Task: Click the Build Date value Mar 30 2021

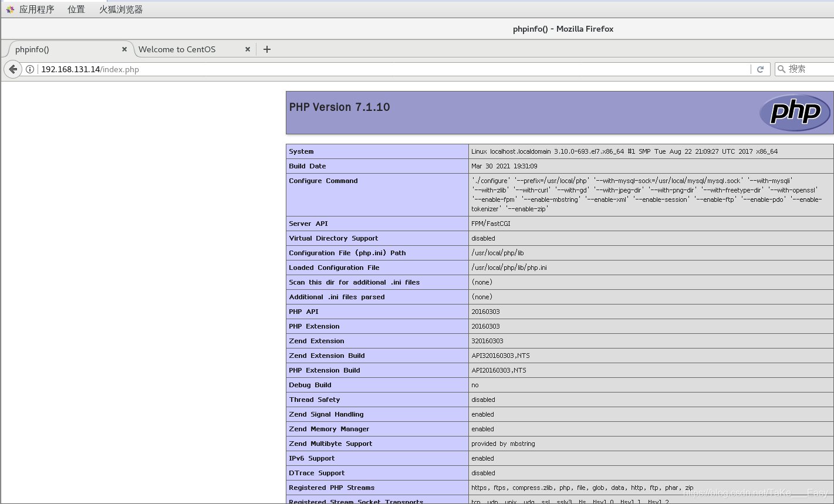Action: (x=504, y=166)
